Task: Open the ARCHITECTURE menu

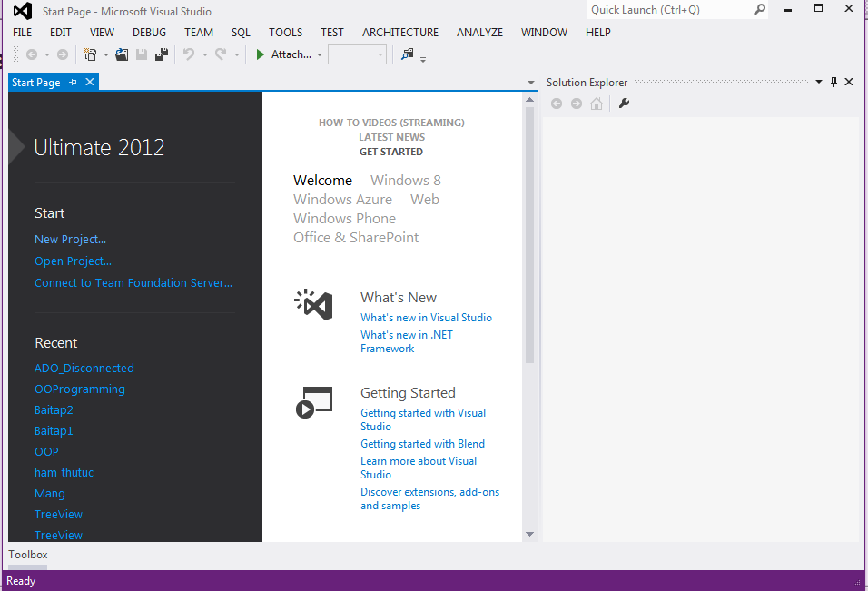Action: click(x=400, y=33)
